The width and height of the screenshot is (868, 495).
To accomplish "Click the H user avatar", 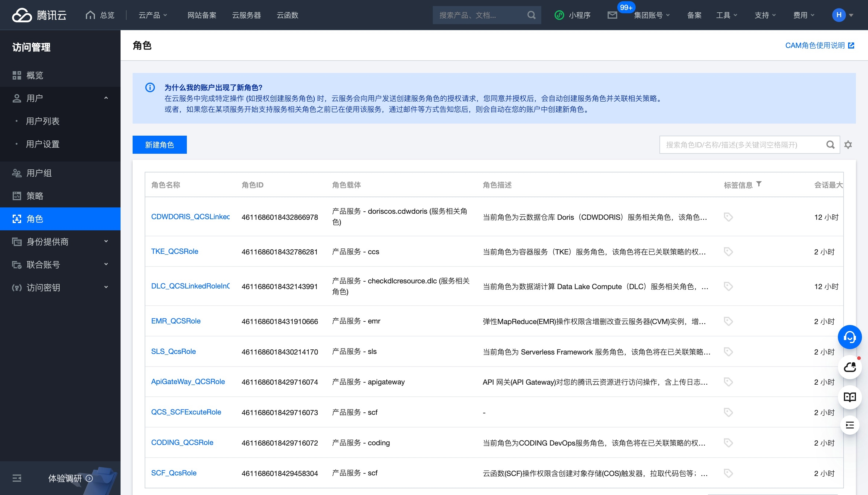I will (839, 15).
